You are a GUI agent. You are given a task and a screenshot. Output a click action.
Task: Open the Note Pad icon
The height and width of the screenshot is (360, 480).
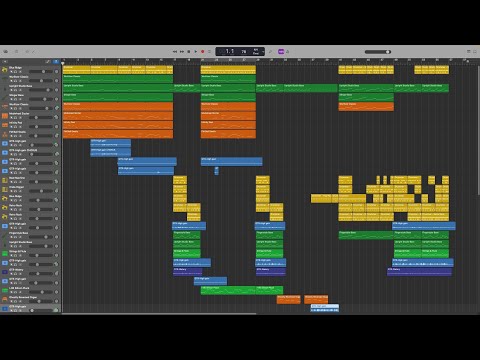(469, 52)
